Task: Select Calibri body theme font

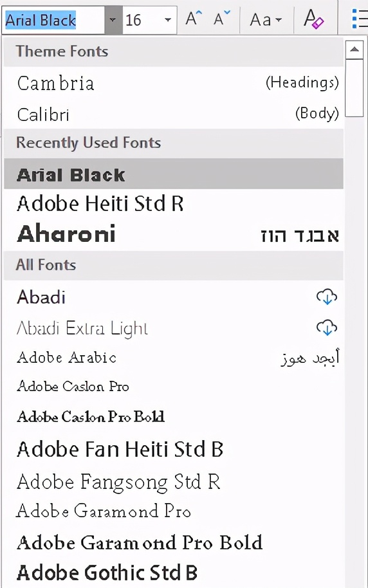Action: (x=173, y=114)
